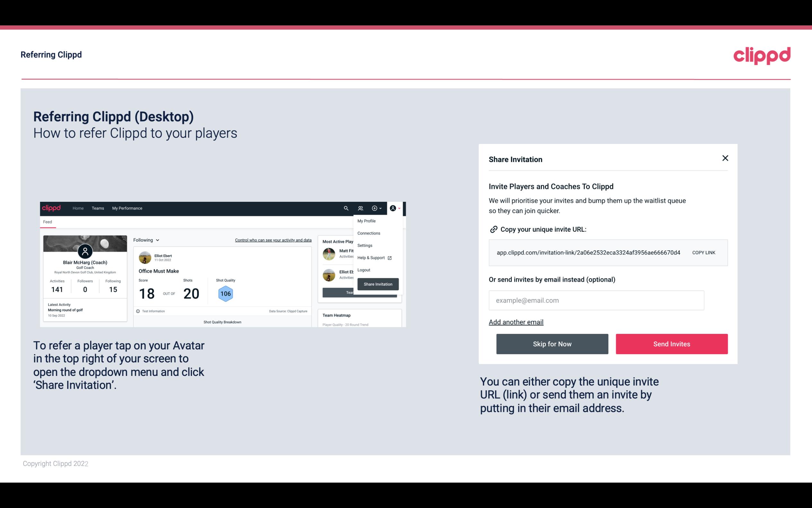Click the Clippd avatar icon top right

click(x=393, y=208)
